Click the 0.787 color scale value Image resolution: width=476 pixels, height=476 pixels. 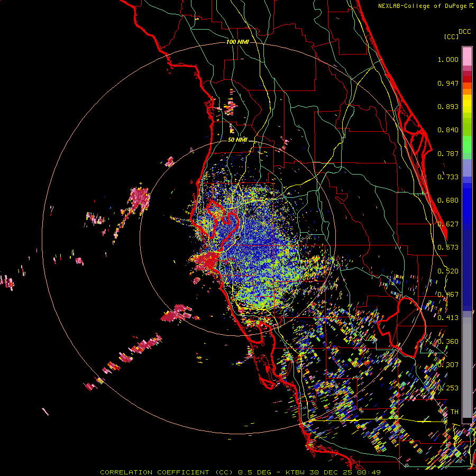(x=448, y=153)
